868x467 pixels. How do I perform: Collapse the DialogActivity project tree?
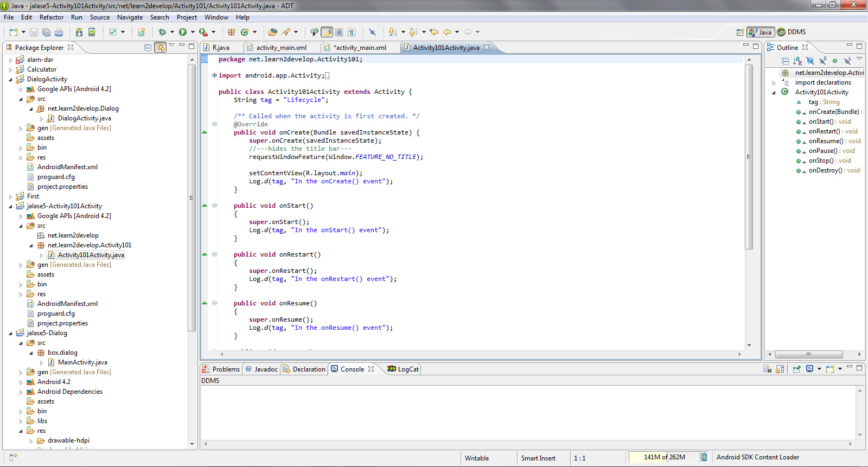[x=10, y=79]
